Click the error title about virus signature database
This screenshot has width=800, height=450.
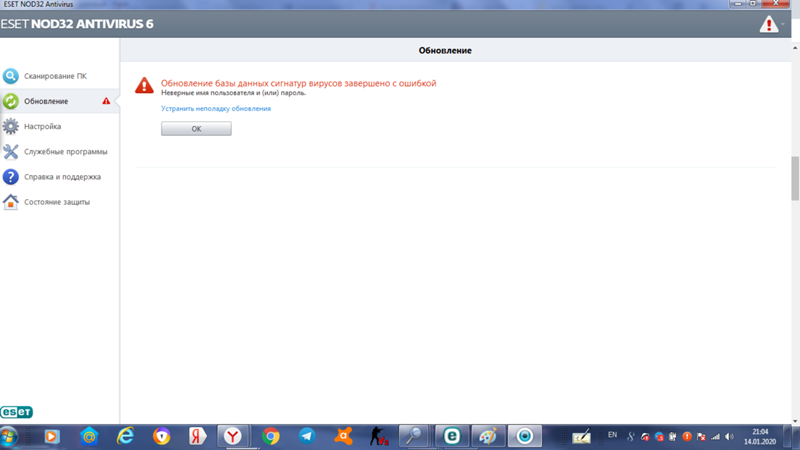click(x=298, y=83)
